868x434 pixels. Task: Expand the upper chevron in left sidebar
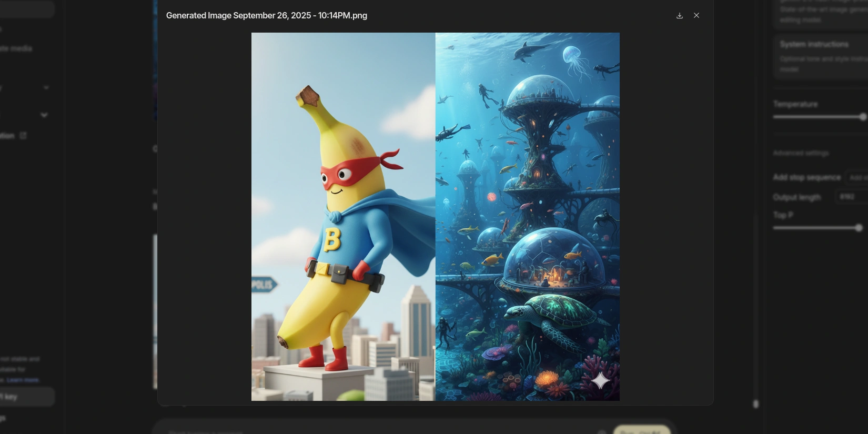coord(46,88)
